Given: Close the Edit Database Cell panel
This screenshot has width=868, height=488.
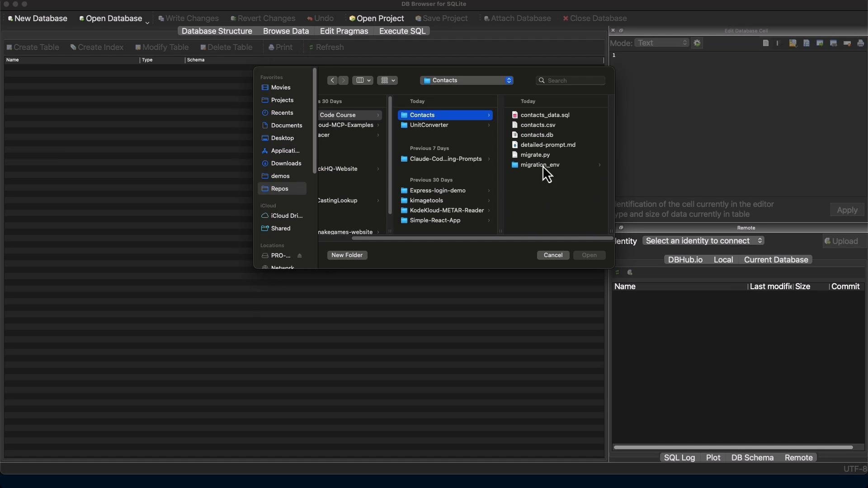Looking at the screenshot, I should click(613, 30).
